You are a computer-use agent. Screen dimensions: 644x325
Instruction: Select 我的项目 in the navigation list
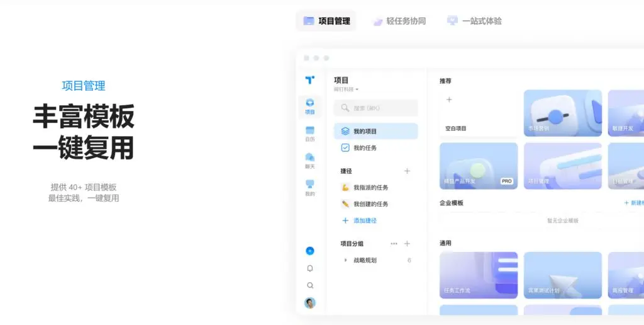pyautogui.click(x=376, y=131)
